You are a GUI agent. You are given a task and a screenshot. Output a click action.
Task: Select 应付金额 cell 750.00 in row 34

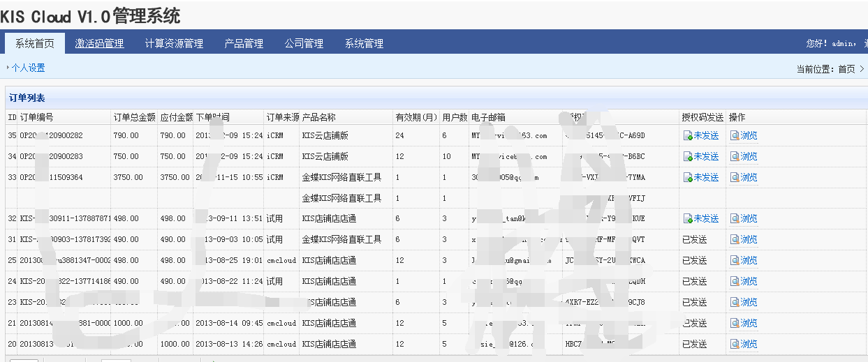point(173,157)
